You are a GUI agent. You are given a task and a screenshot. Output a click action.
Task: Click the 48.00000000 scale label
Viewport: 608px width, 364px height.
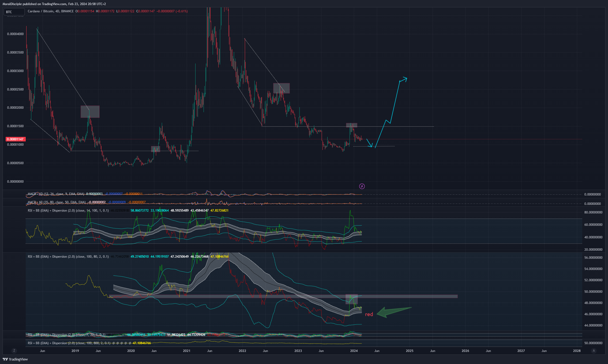[593, 303]
